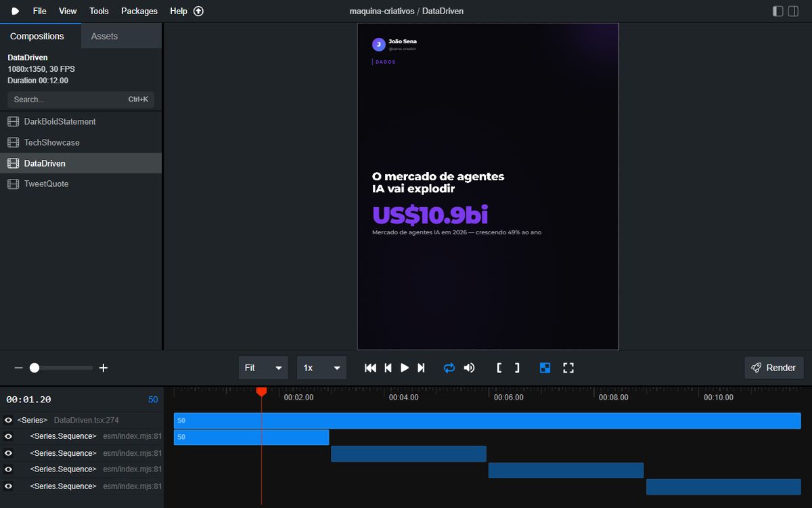812x508 pixels.
Task: Zoom out timeline with minus icon
Action: pyautogui.click(x=18, y=368)
